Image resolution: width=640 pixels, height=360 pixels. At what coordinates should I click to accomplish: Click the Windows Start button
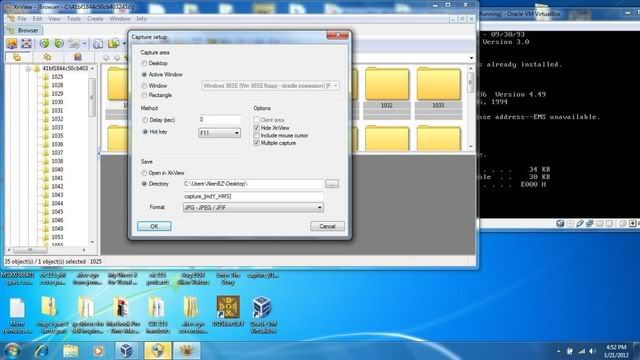[x=12, y=351]
